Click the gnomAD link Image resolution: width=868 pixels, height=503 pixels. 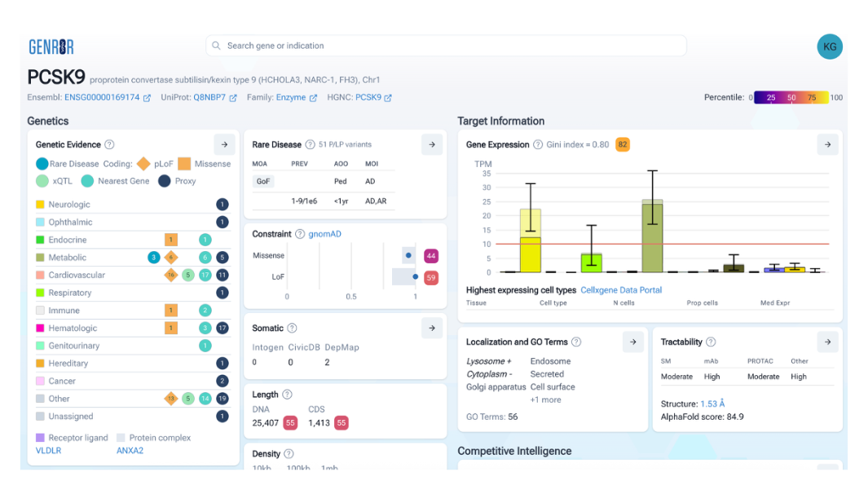click(x=324, y=234)
